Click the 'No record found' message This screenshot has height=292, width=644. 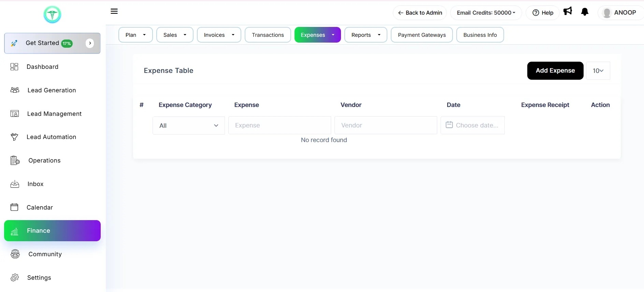[324, 140]
